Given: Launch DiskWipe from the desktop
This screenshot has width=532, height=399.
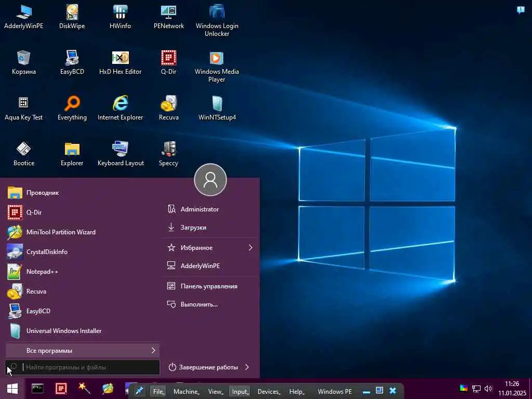Looking at the screenshot, I should click(x=72, y=17).
